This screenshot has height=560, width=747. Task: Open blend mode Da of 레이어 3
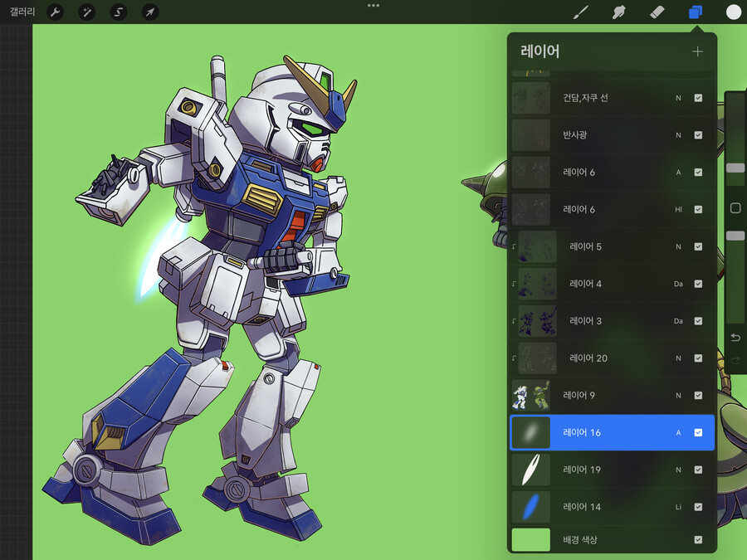tap(678, 321)
